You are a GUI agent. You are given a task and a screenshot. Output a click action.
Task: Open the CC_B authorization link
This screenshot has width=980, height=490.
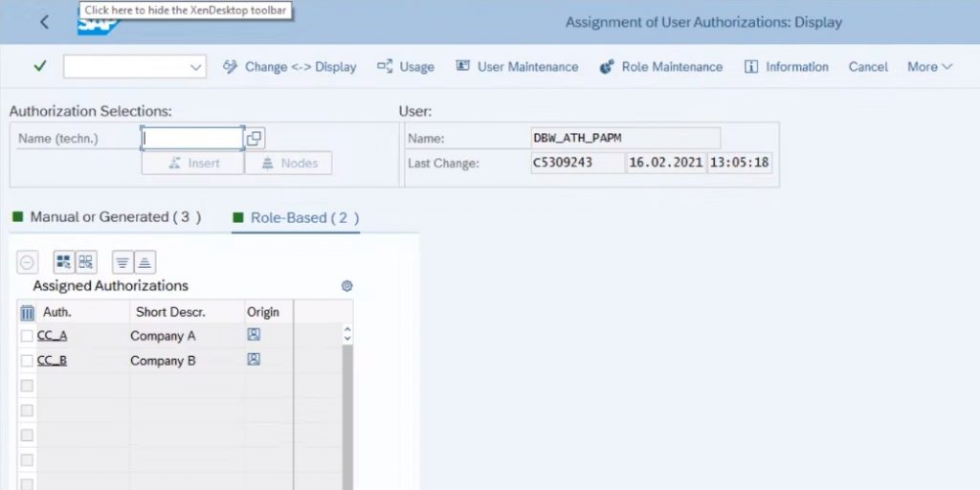pos(52,361)
